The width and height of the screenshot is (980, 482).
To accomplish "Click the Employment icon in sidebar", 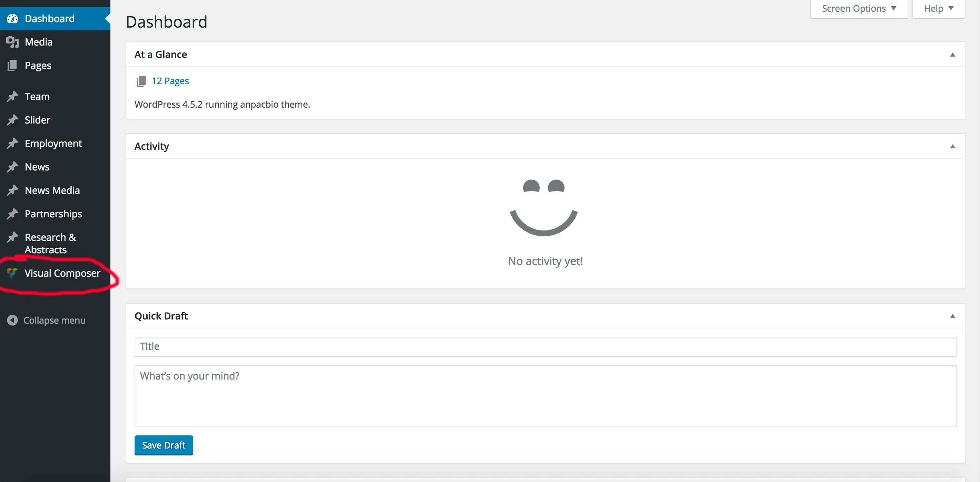I will click(11, 143).
